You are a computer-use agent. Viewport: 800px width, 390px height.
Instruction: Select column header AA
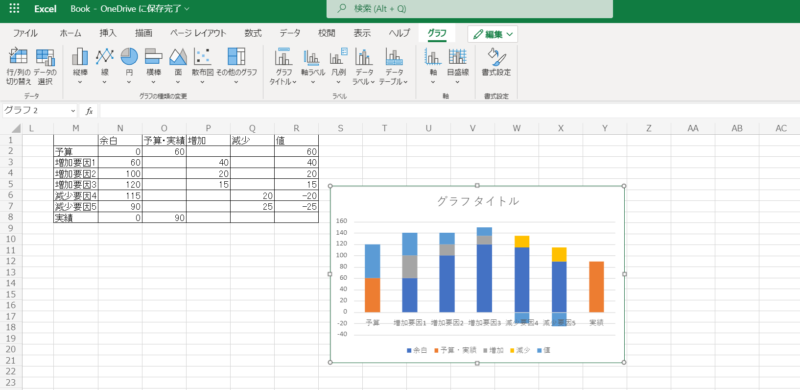coord(692,129)
